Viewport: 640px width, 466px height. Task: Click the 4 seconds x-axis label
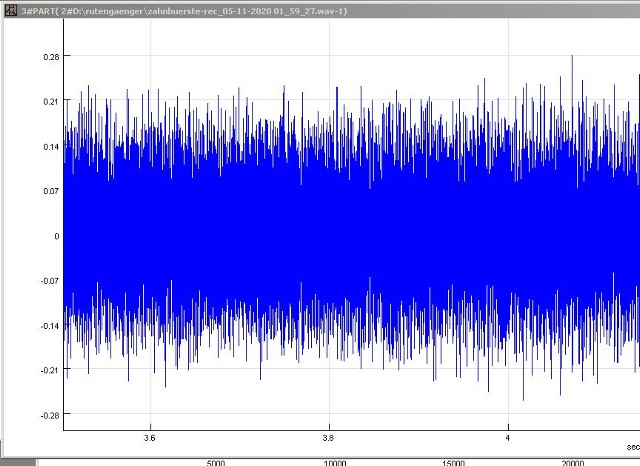coord(508,438)
